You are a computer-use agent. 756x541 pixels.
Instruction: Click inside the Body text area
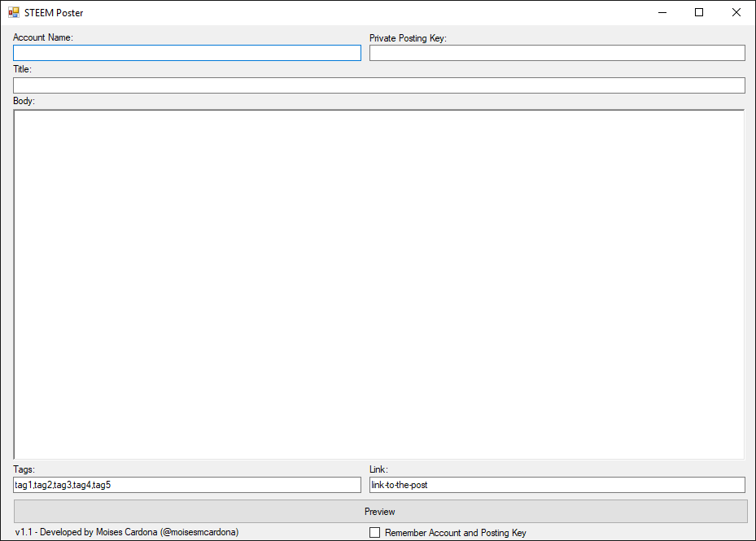click(379, 285)
